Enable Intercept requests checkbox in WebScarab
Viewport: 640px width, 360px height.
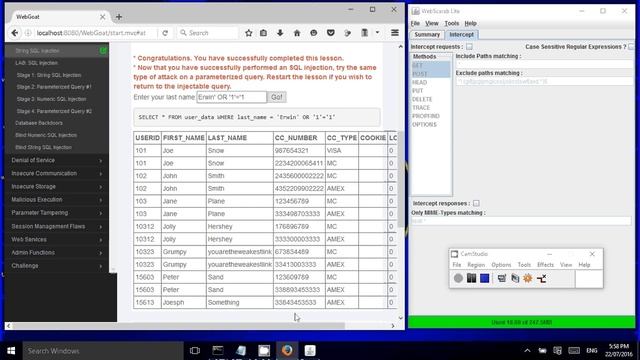pos(469,47)
